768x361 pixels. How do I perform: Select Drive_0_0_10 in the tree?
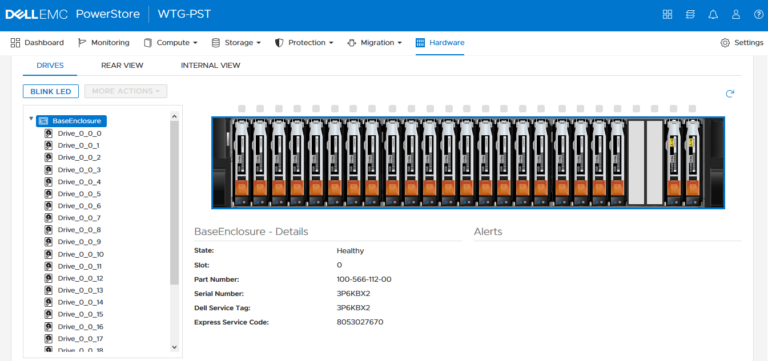(x=81, y=254)
